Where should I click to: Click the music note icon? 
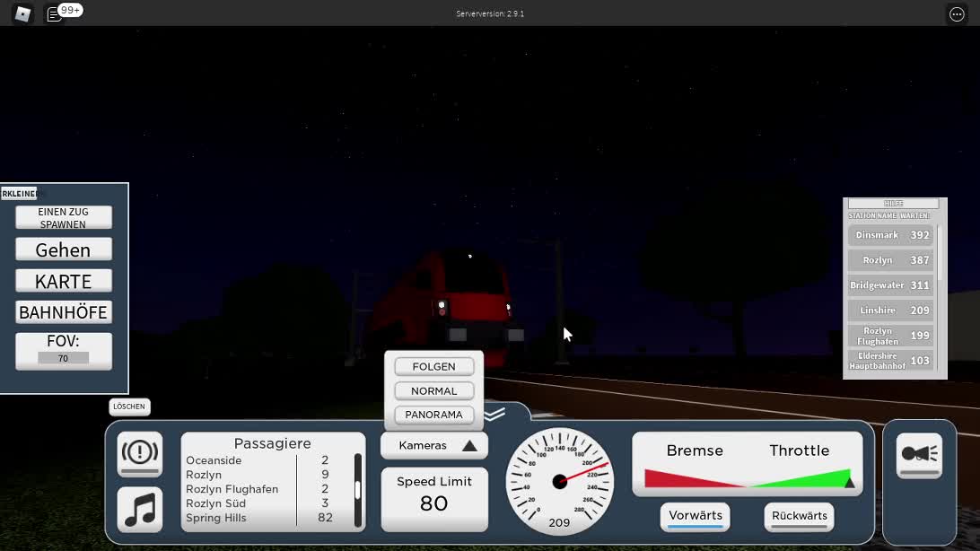139,509
